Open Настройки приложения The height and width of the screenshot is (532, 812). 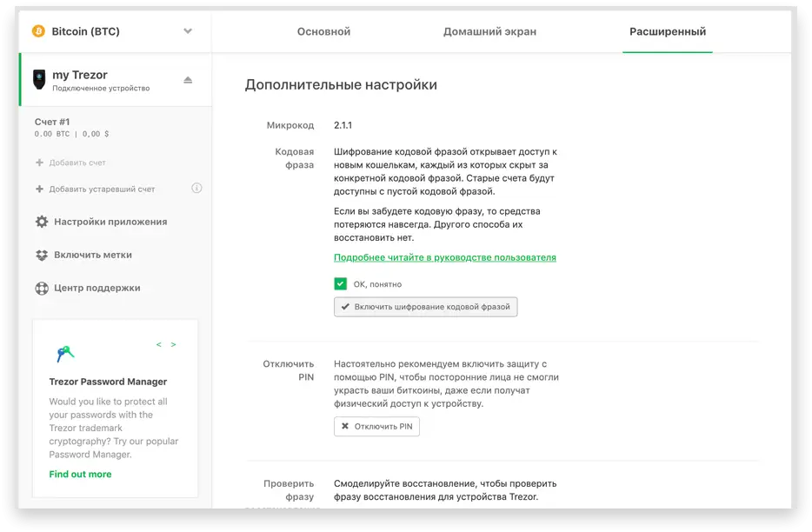[110, 222]
